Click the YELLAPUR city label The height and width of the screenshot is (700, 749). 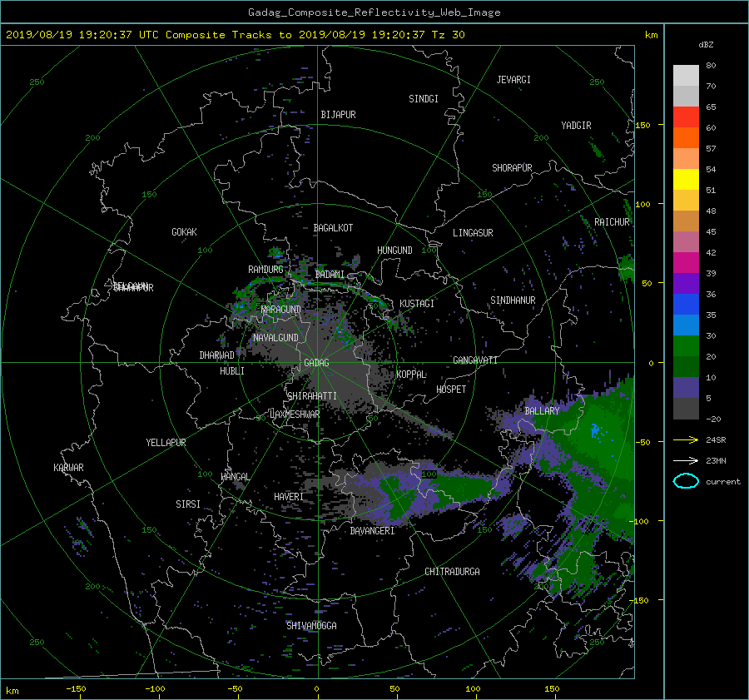166,443
